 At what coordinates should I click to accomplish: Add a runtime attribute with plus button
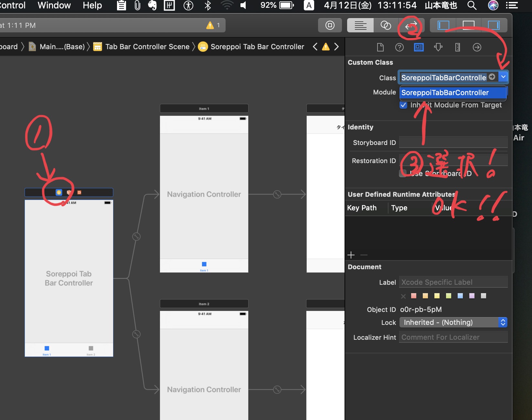point(351,255)
